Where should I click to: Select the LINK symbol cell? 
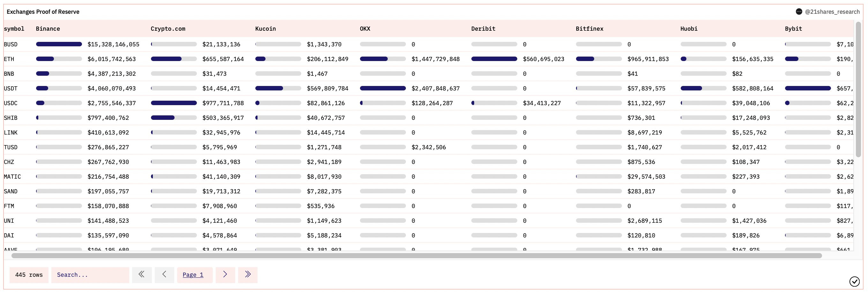(11, 133)
